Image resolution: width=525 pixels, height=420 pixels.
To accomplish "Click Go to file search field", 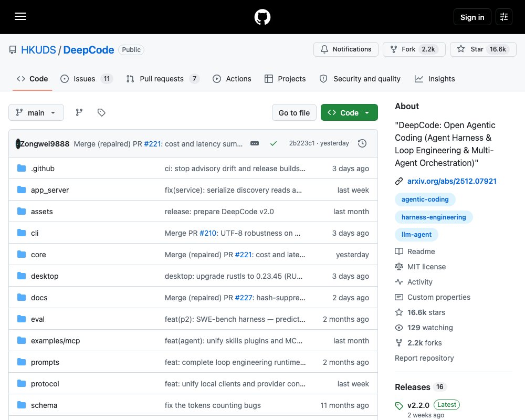I will [x=294, y=112].
